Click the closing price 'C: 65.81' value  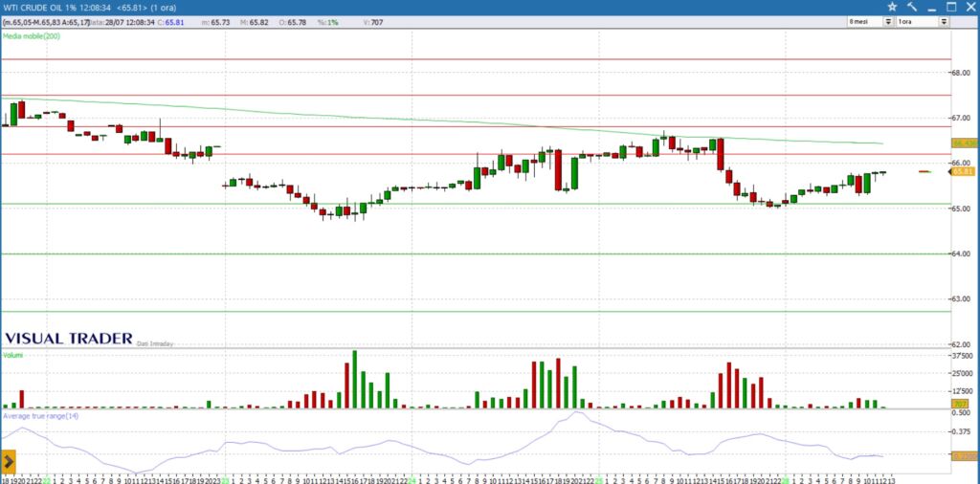pos(170,23)
